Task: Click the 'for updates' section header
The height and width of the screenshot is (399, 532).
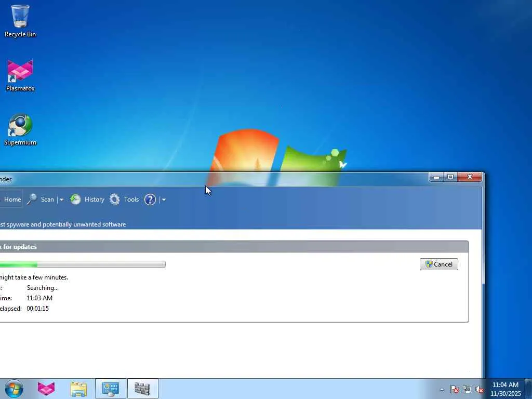Action: point(234,247)
